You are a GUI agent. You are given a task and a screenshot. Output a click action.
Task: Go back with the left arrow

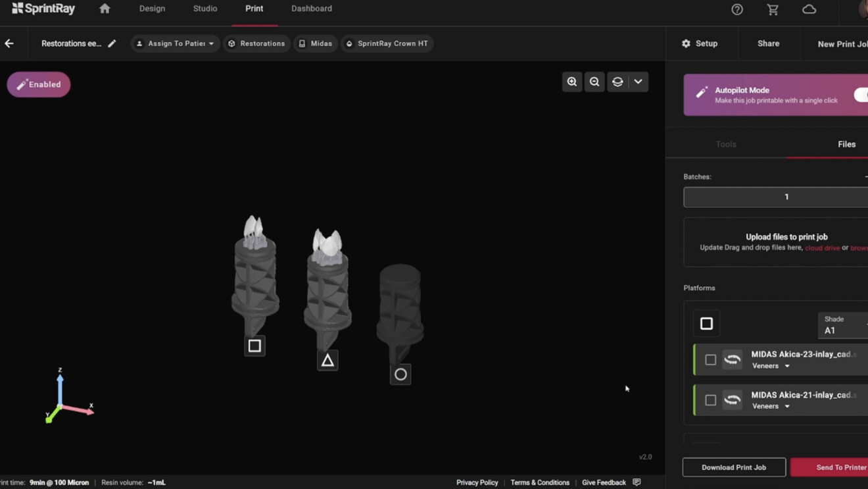coord(9,43)
